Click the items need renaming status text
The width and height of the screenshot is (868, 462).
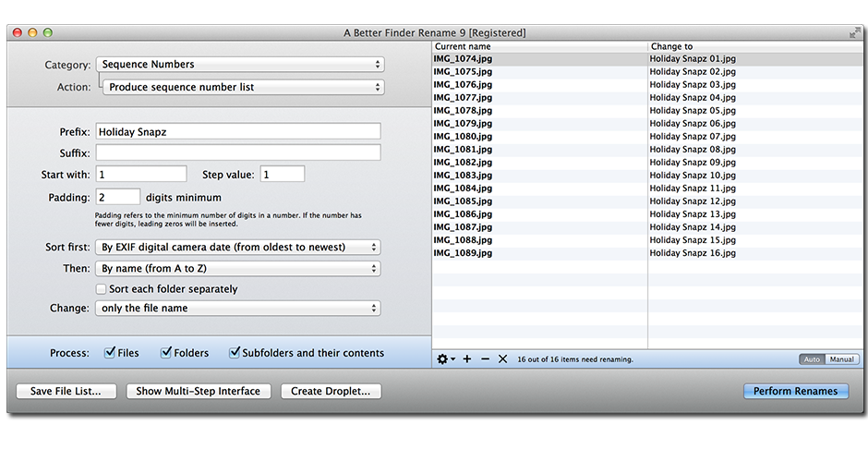click(x=575, y=359)
